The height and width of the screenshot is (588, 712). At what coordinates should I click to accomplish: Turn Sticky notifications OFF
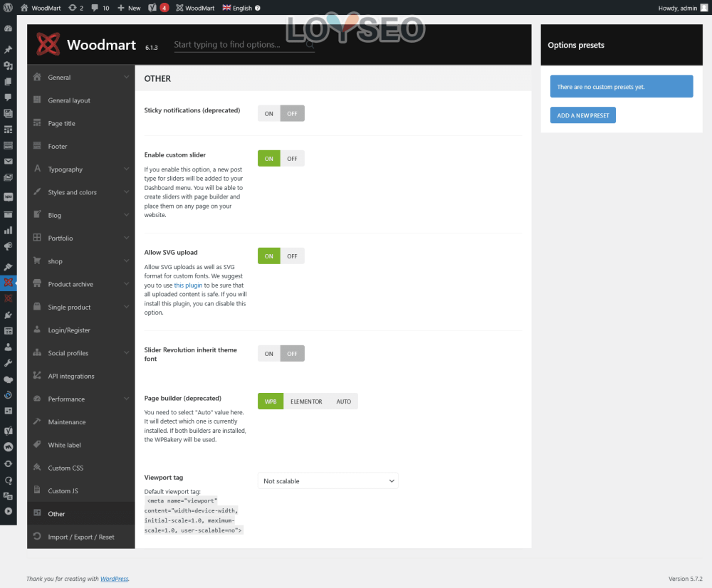coord(292,113)
